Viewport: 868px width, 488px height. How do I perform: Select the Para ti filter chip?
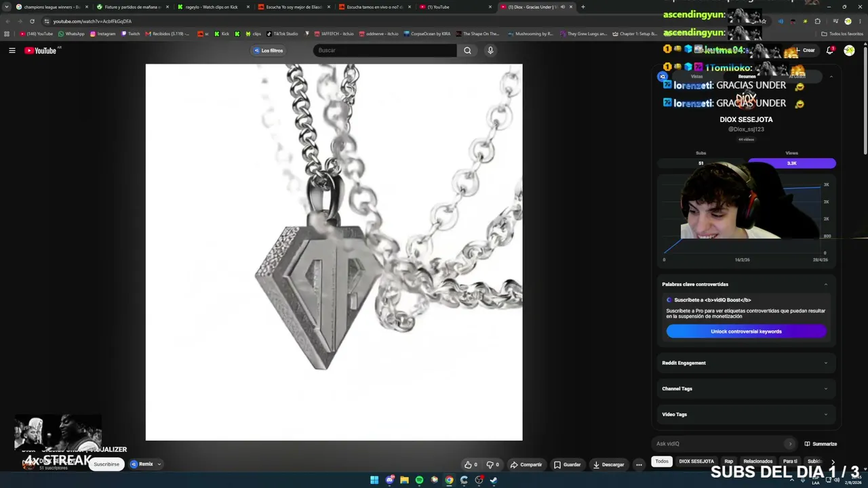pos(790,462)
